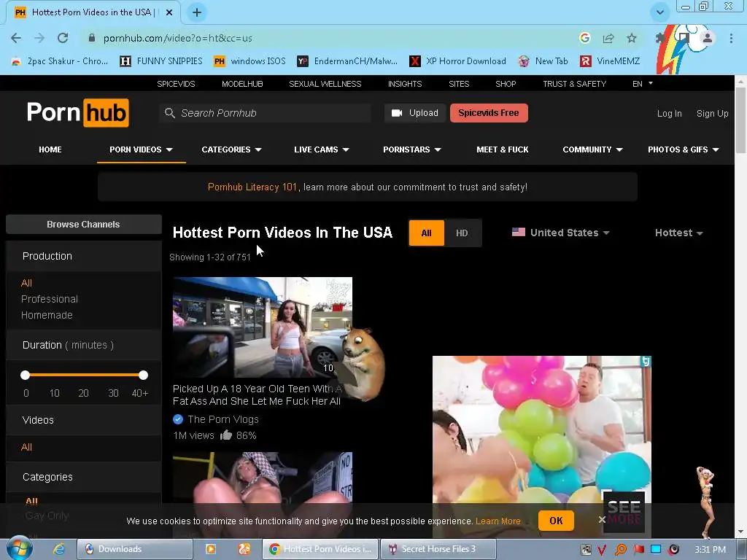Bookmark this page with the star icon
This screenshot has width=747, height=560.
632,38
